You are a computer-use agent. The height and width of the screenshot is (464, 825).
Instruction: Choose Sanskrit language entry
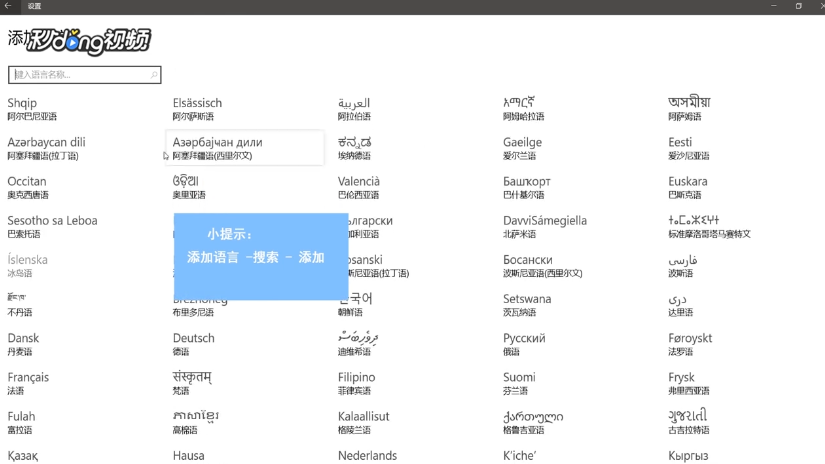click(x=193, y=384)
